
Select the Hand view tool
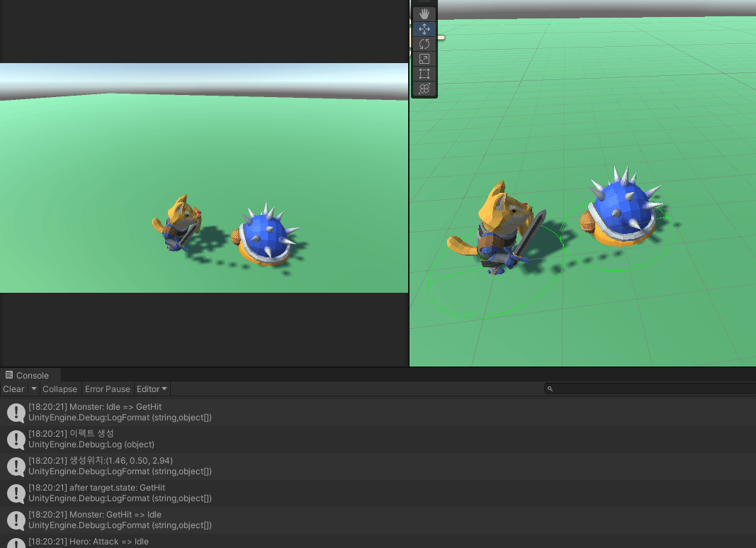click(x=424, y=14)
